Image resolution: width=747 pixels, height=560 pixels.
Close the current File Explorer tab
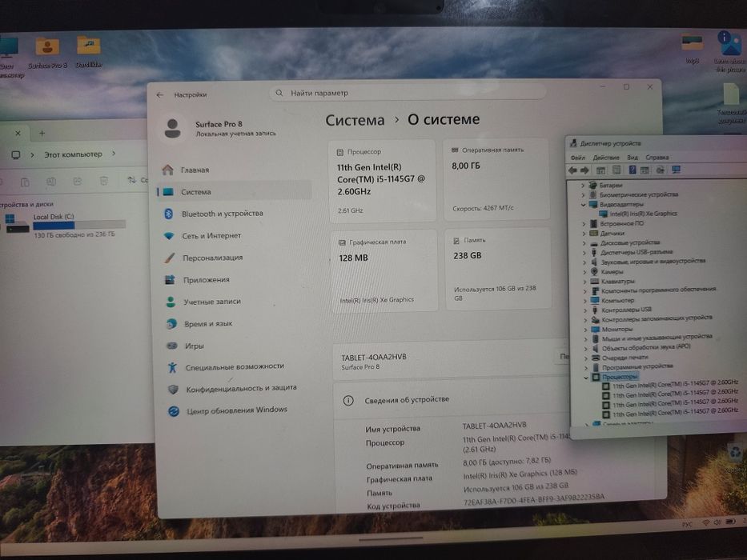[x=18, y=134]
